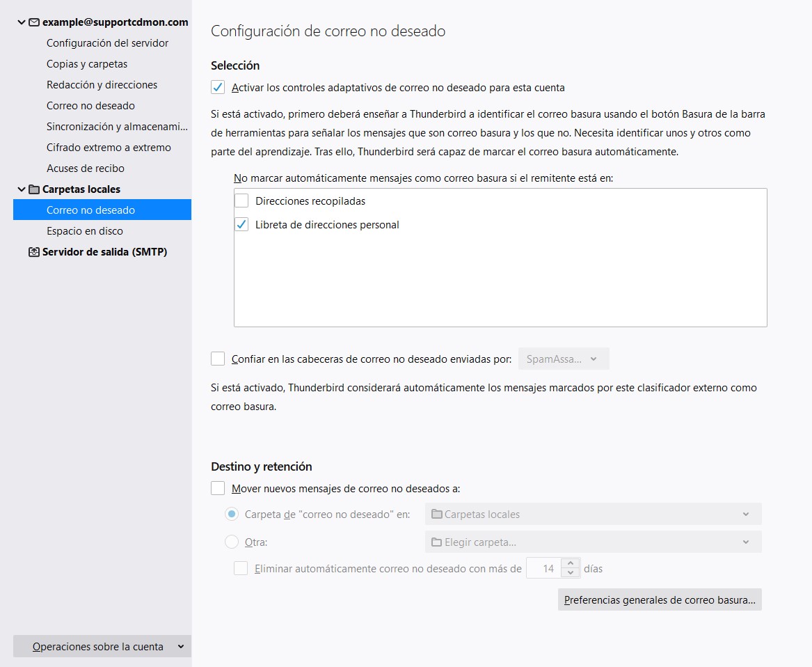
Task: Increase days value with stepper up arrow
Action: pos(570,564)
